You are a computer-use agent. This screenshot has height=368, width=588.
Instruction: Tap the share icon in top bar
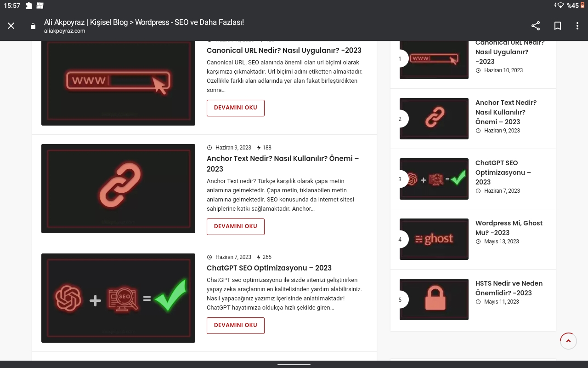(536, 26)
